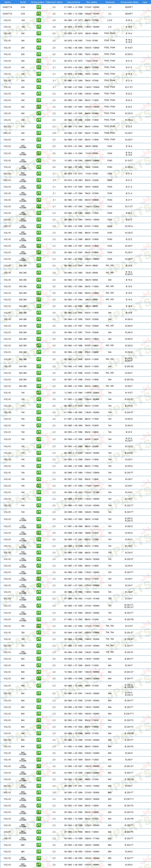Click fuel icon in Volvo 164 B 30 A row
151x868 pixels.
[x=39, y=20]
